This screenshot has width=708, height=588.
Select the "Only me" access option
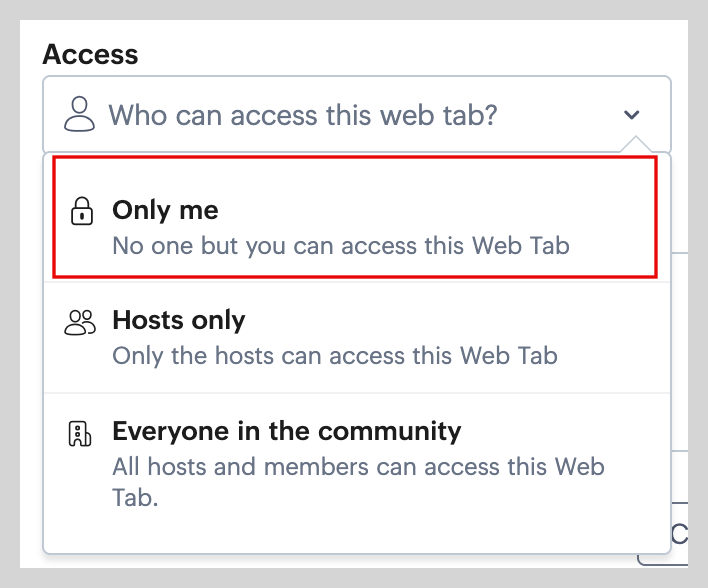tap(165, 210)
